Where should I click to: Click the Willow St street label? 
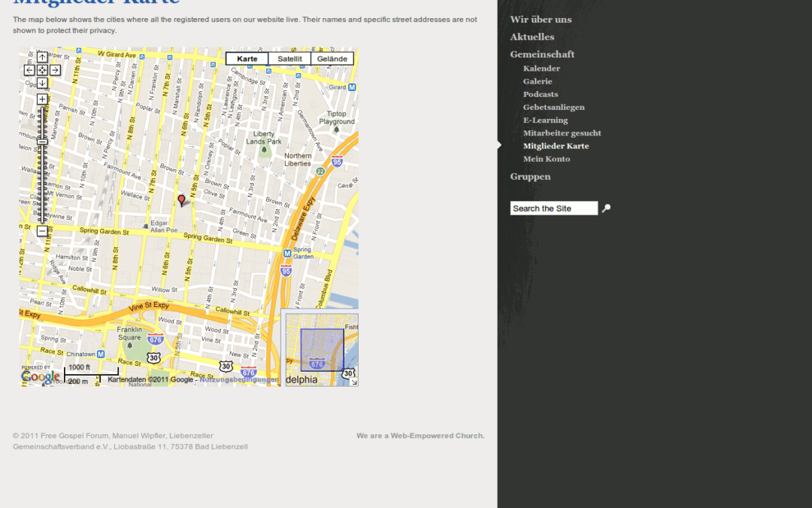coord(164,289)
